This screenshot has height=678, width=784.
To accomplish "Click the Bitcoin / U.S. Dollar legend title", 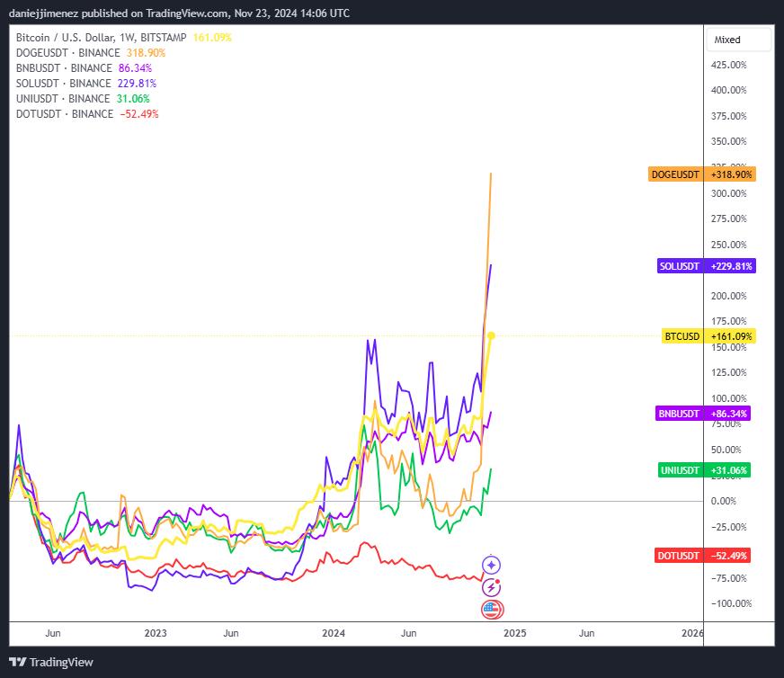I will (101, 38).
